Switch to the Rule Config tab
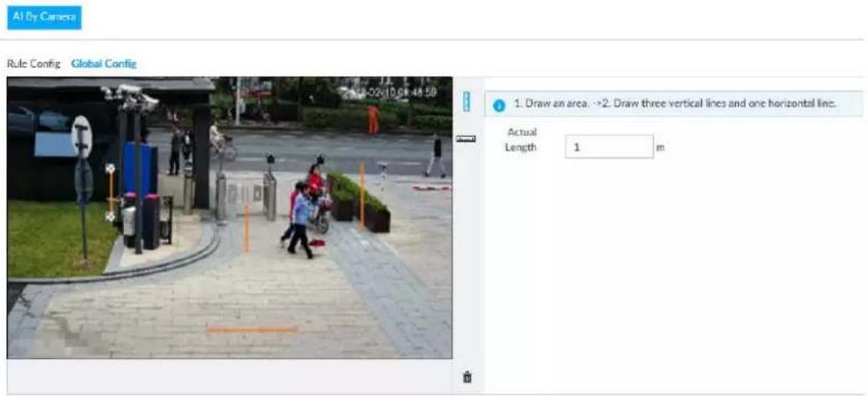868x396 pixels. pos(33,64)
